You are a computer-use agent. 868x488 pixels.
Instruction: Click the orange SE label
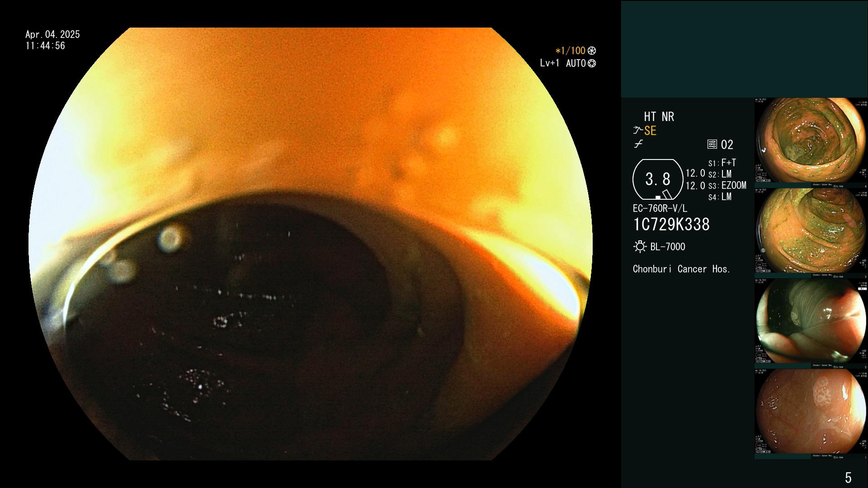[x=650, y=131]
